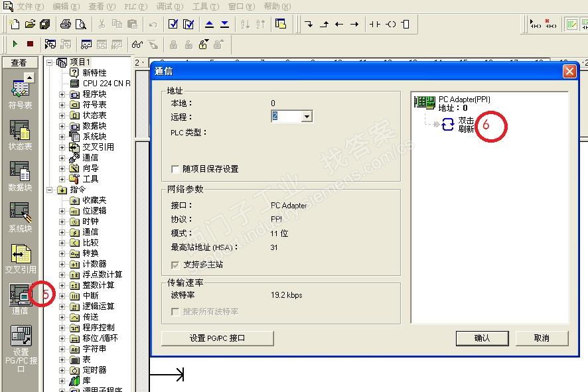Open the 编辑(E) menu
This screenshot has height=392, width=588.
pos(66,7)
